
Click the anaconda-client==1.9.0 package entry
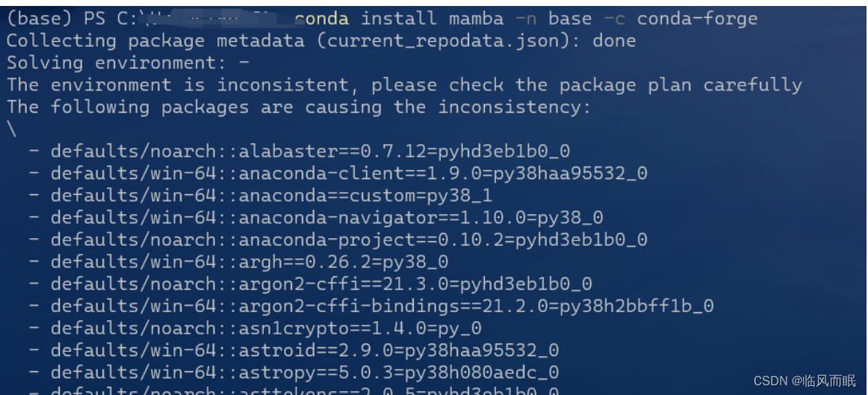click(338, 174)
